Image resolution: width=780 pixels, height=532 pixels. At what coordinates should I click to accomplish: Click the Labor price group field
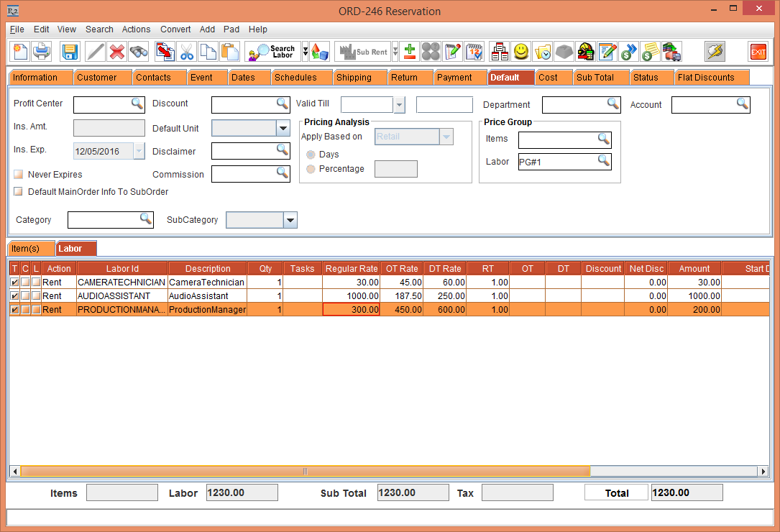tap(557, 162)
